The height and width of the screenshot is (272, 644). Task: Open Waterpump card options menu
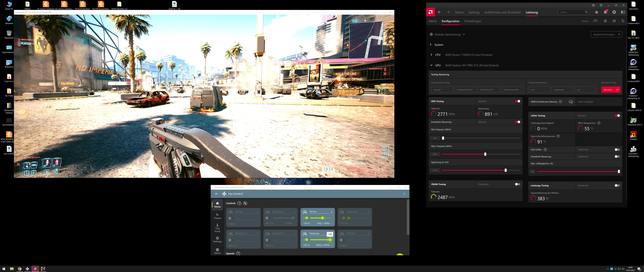pyautogui.click(x=332, y=234)
